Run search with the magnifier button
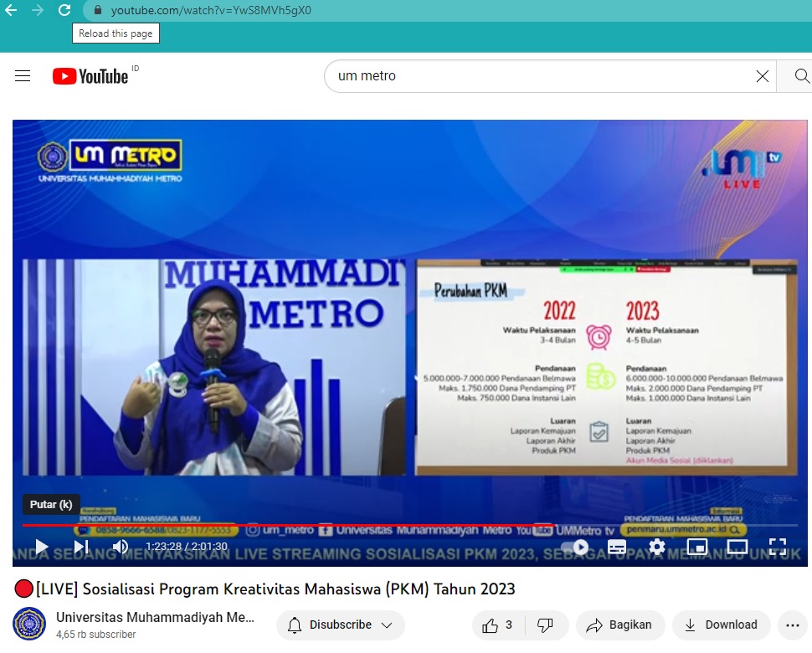Image resolution: width=812 pixels, height=653 pixels. 800,76
